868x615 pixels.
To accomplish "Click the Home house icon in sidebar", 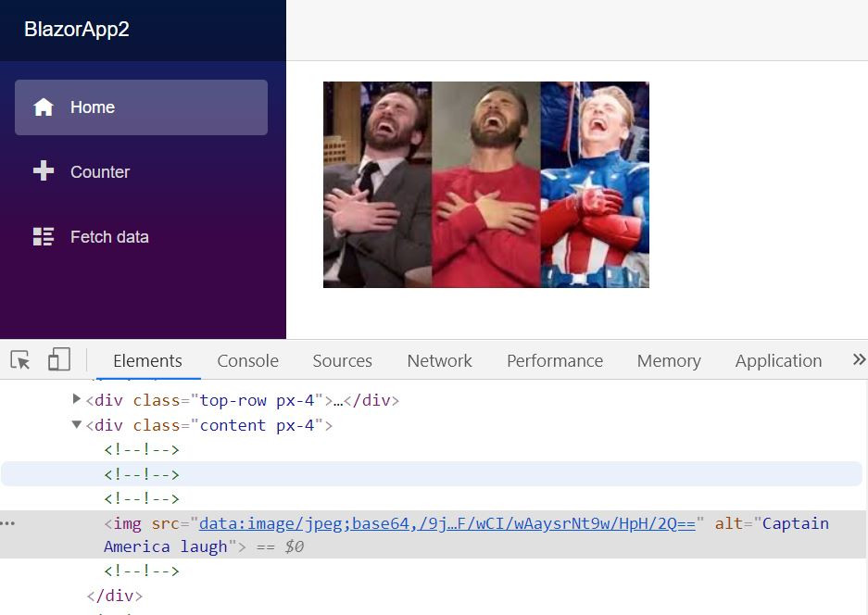I will click(44, 107).
